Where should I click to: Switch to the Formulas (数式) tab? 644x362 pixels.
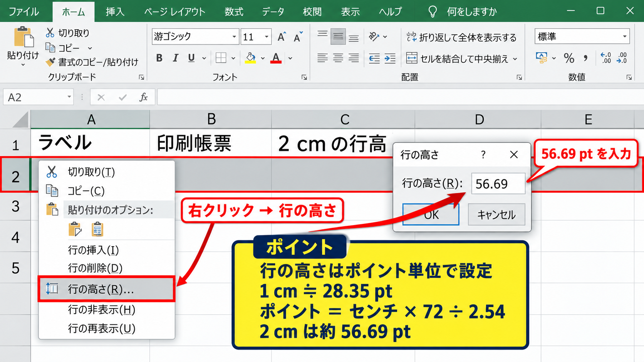(x=234, y=12)
